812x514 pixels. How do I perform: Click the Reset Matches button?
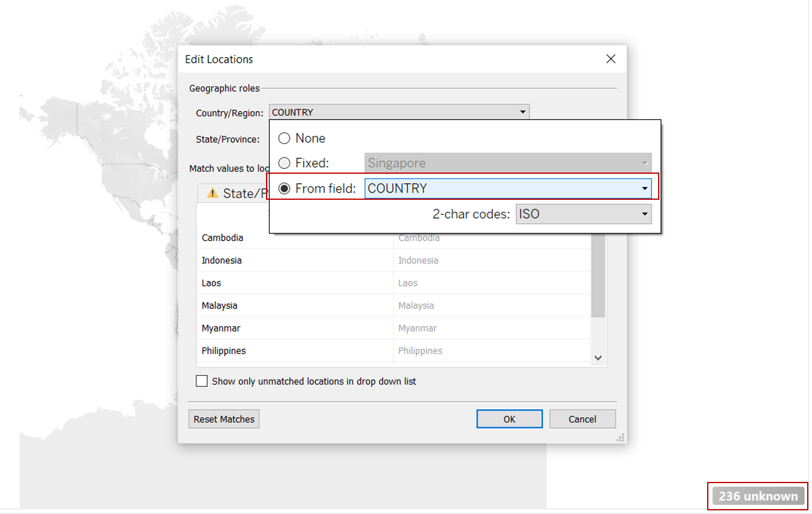tap(224, 419)
